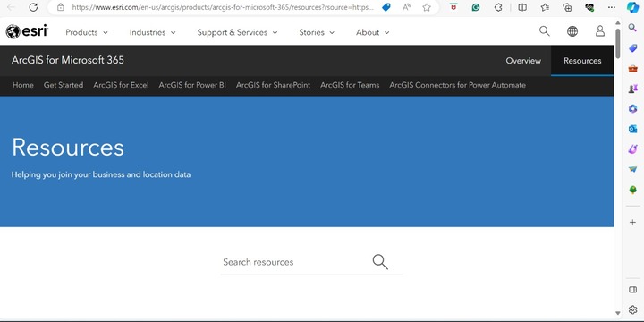Open Browser essentials heart icon
Viewport: 644px width, 322px height.
(x=589, y=7)
